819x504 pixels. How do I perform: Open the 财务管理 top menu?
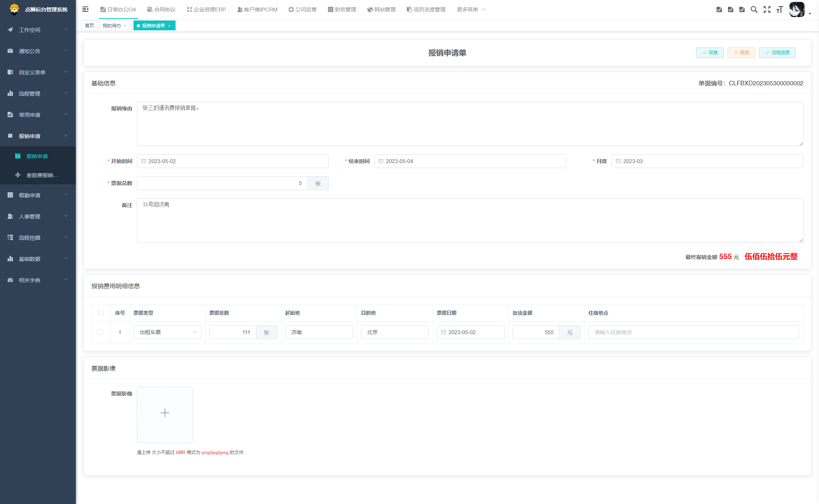click(342, 9)
